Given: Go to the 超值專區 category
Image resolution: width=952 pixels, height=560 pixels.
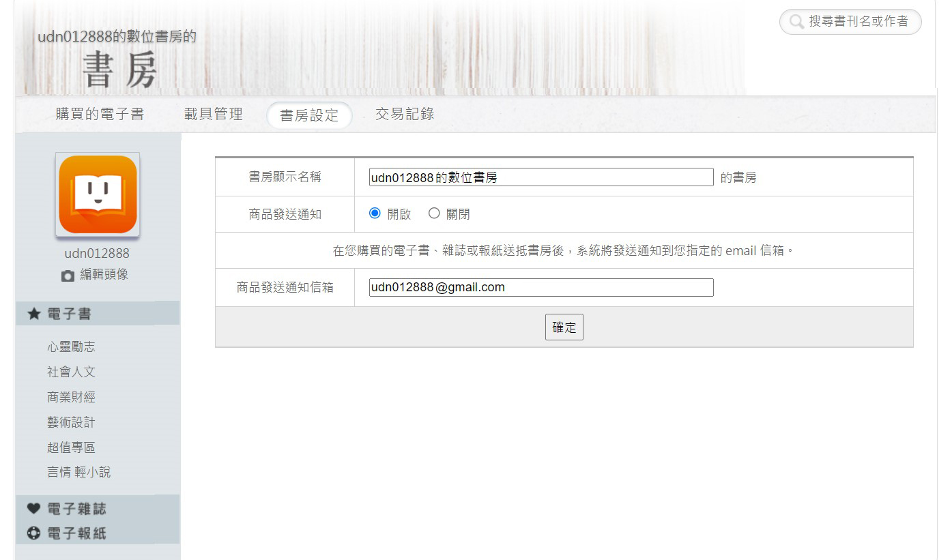Looking at the screenshot, I should coord(71,447).
